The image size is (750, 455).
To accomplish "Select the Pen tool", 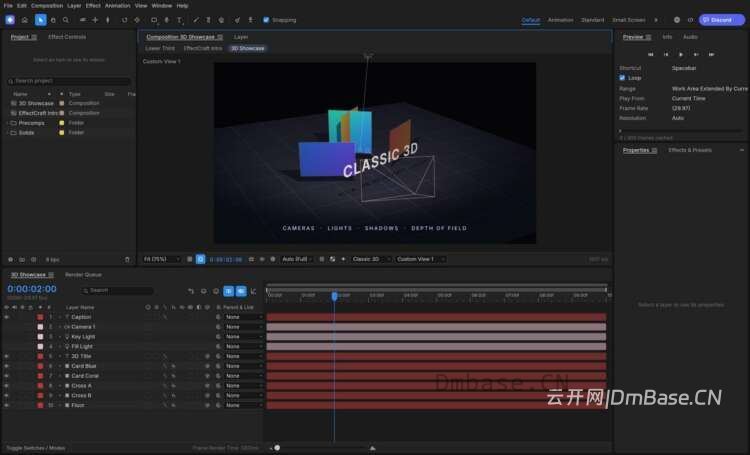I will [x=166, y=20].
